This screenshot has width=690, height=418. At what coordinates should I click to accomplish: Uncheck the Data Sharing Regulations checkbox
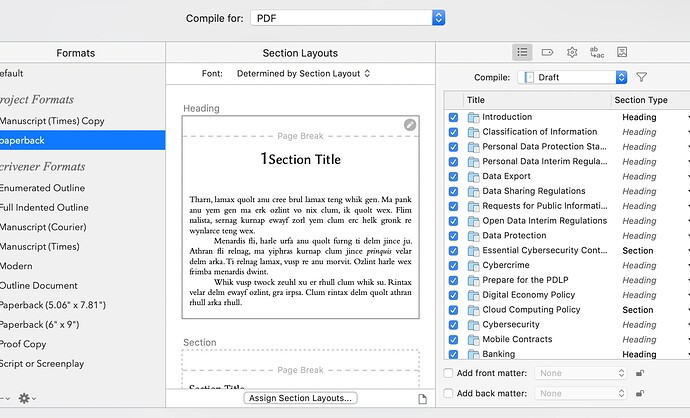(x=453, y=191)
